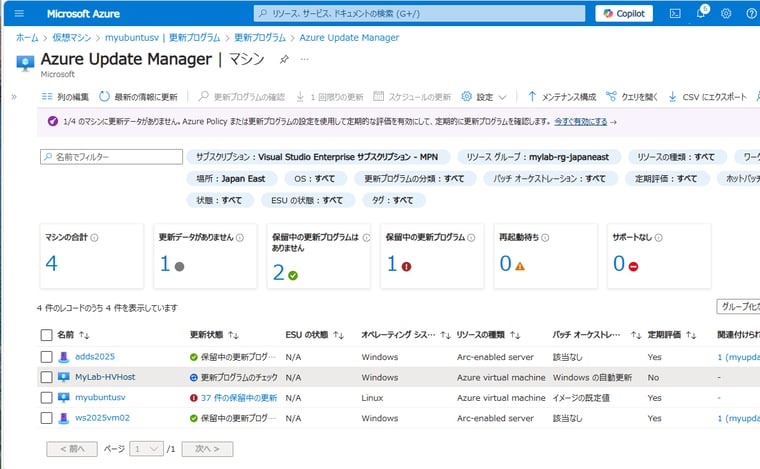Image resolution: width=760 pixels, height=469 pixels.
Task: Open Cloud Shell from the top bar
Action: [x=675, y=14]
